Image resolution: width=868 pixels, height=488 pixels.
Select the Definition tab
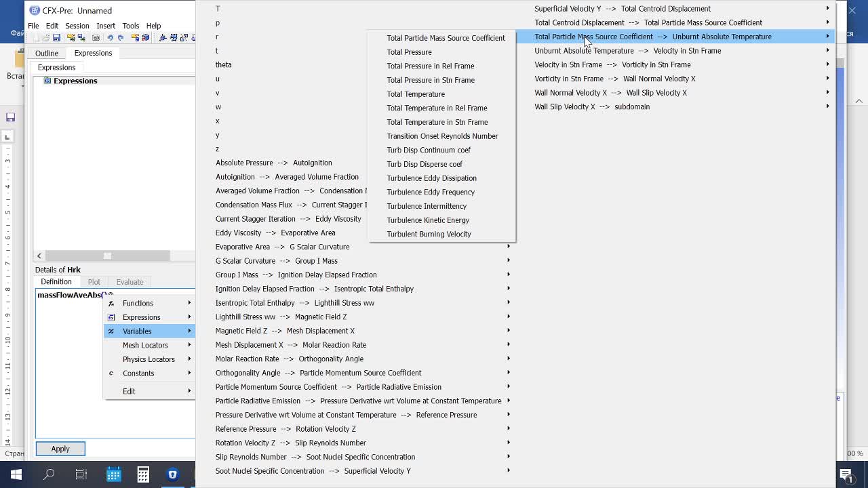click(x=56, y=282)
